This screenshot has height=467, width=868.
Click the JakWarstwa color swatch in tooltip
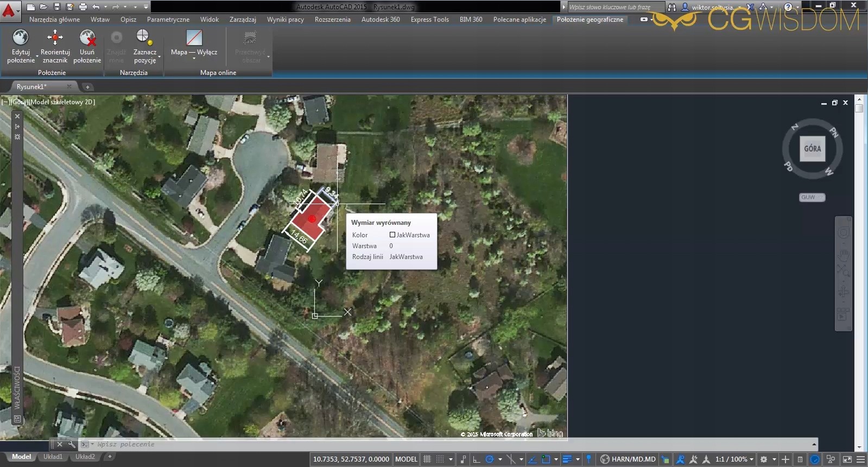[392, 235]
